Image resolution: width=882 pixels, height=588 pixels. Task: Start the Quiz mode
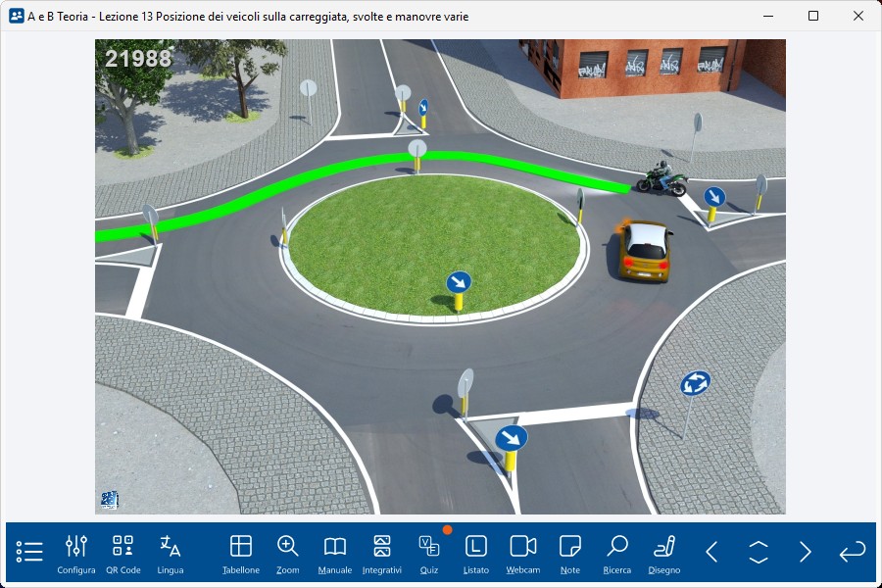click(429, 553)
